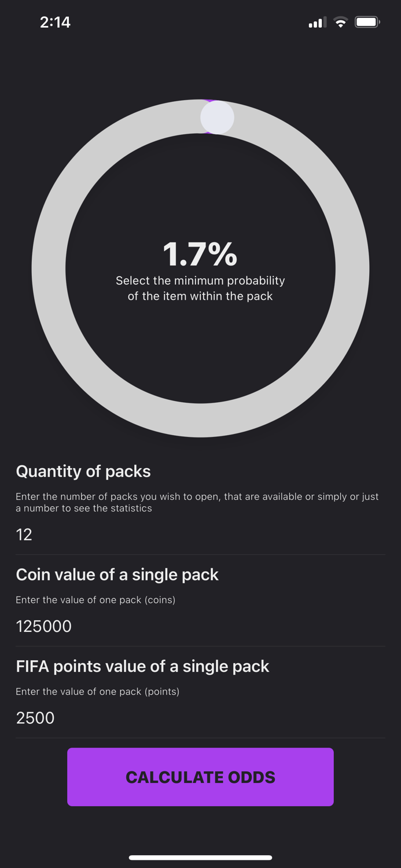
Task: Tap the Coin value of a single pack label
Action: (x=117, y=575)
